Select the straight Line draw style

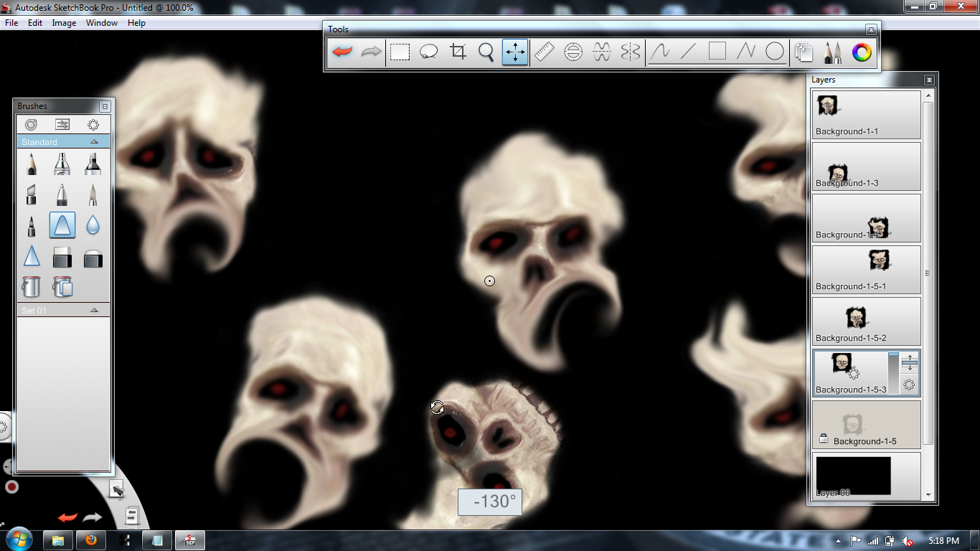[689, 52]
